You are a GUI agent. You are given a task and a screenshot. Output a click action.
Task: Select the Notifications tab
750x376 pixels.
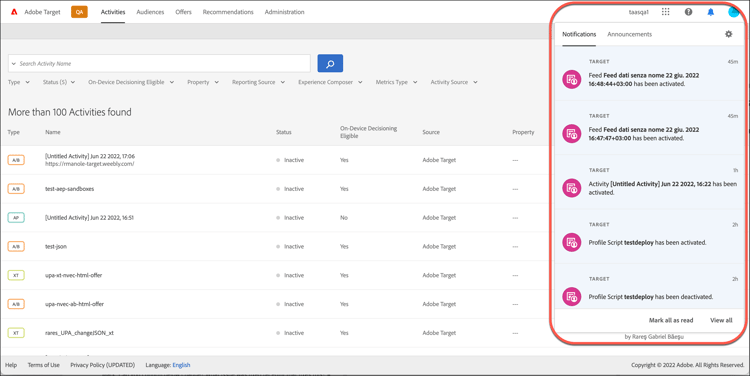(579, 34)
